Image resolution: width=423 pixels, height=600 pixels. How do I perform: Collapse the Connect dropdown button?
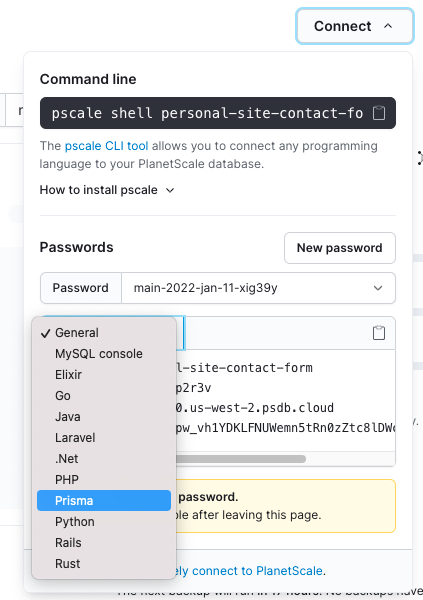(355, 26)
